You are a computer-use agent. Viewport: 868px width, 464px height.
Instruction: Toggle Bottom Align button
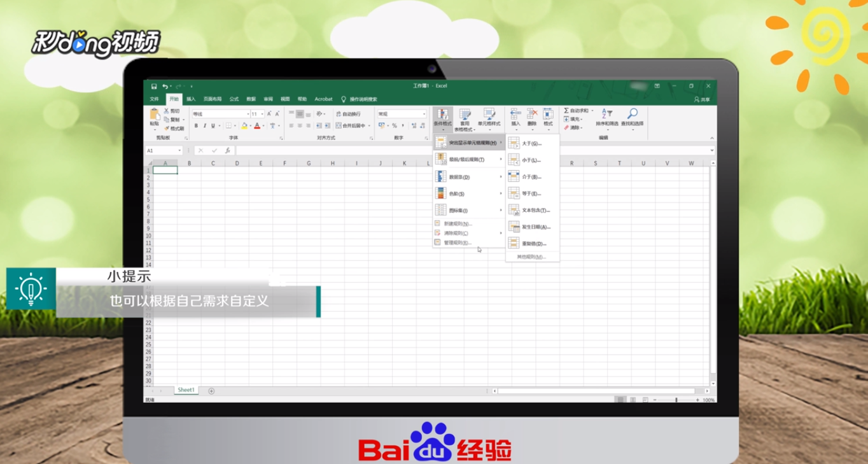pyautogui.click(x=309, y=114)
